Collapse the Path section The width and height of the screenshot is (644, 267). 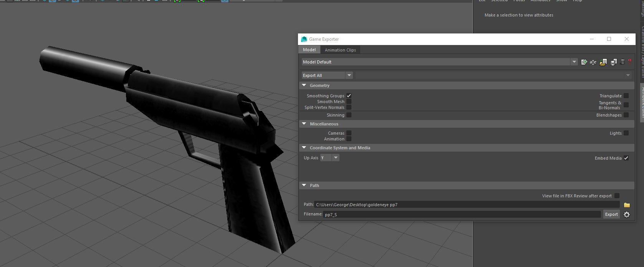click(304, 185)
